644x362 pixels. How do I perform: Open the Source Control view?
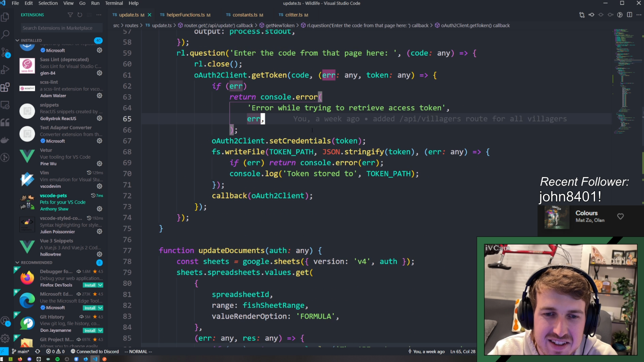coord(5,52)
